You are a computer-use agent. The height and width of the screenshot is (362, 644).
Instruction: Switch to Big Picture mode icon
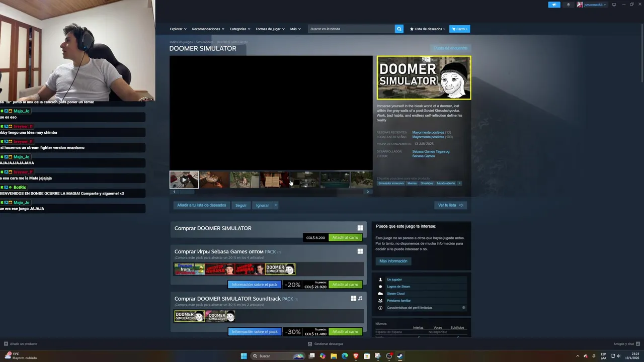614,5
